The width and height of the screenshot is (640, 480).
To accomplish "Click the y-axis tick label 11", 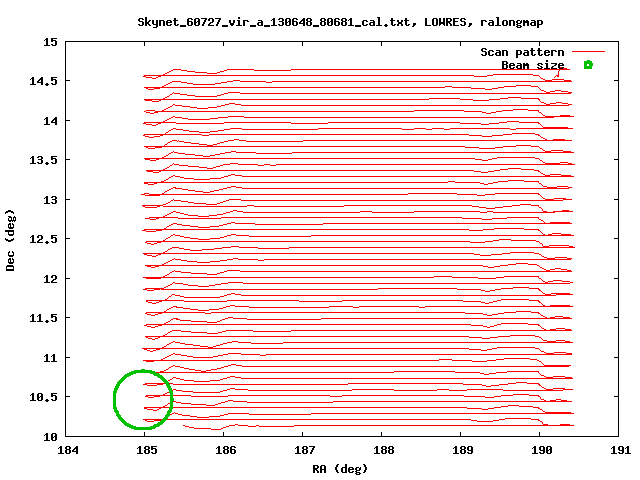I will coord(50,358).
